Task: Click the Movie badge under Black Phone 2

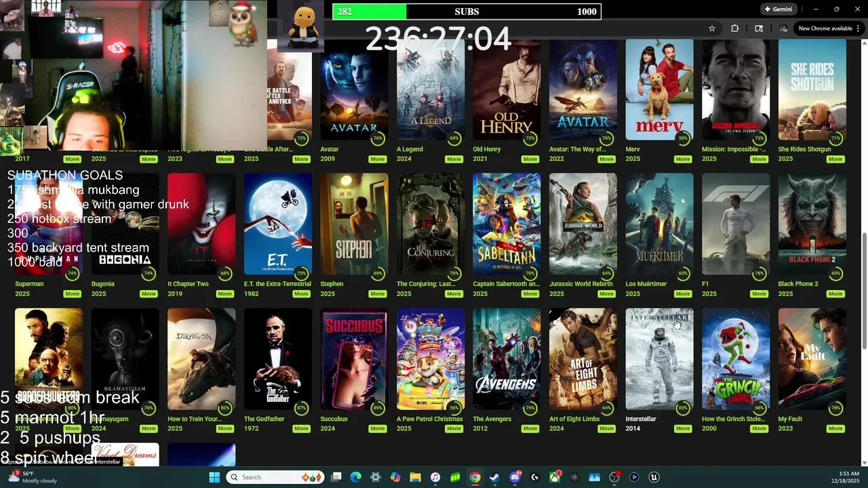Action: tap(835, 293)
